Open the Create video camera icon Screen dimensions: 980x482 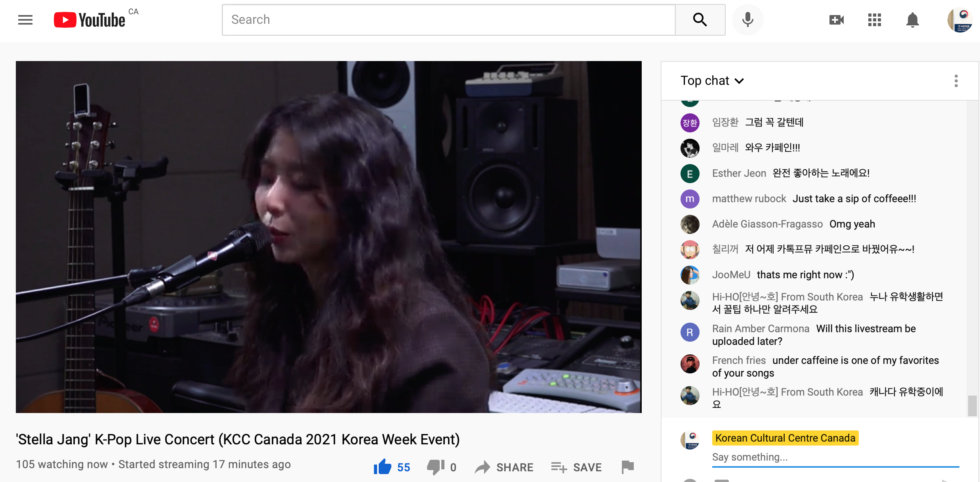[x=836, y=20]
